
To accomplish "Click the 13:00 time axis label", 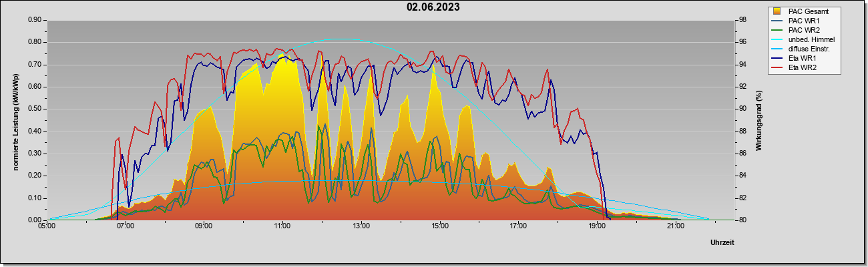I will (x=361, y=227).
